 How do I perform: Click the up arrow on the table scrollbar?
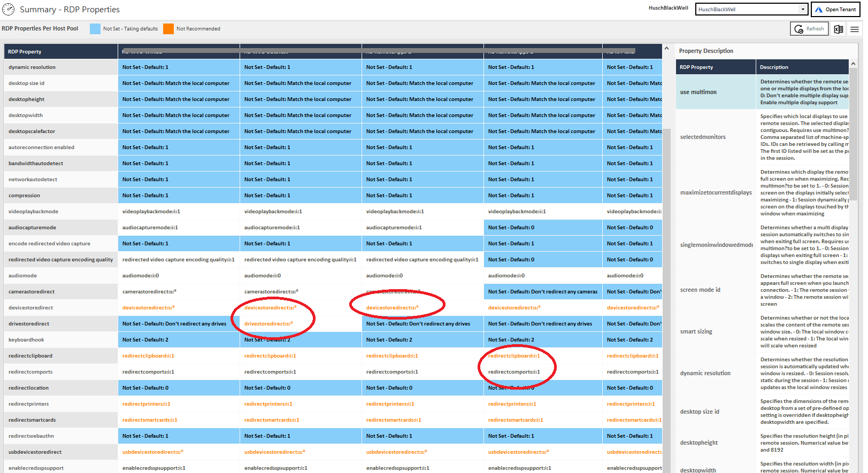666,49
